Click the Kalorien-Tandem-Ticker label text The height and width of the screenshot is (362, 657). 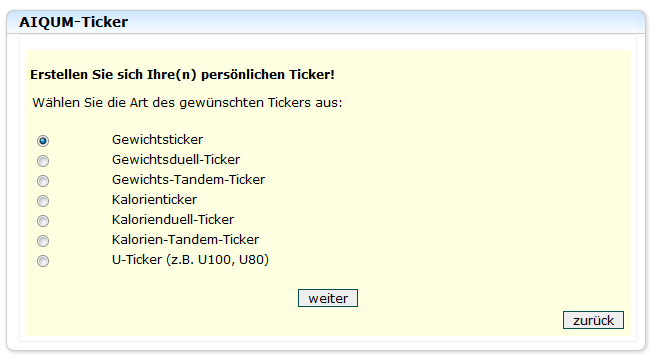point(185,240)
